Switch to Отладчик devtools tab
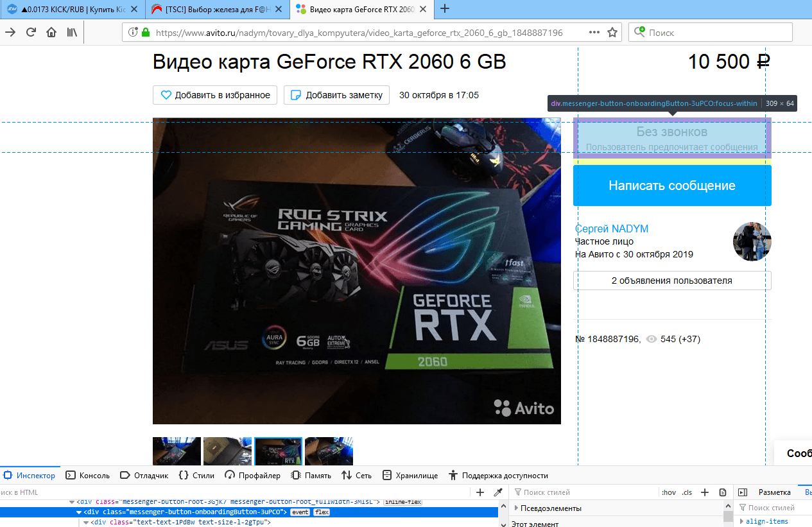The image size is (812, 527). (x=144, y=476)
